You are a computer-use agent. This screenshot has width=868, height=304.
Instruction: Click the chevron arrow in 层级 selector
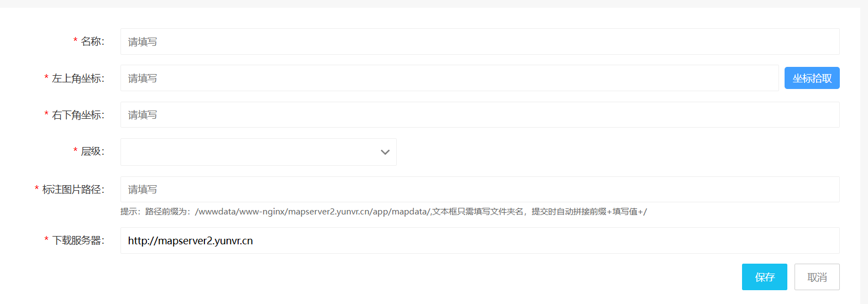click(x=385, y=152)
